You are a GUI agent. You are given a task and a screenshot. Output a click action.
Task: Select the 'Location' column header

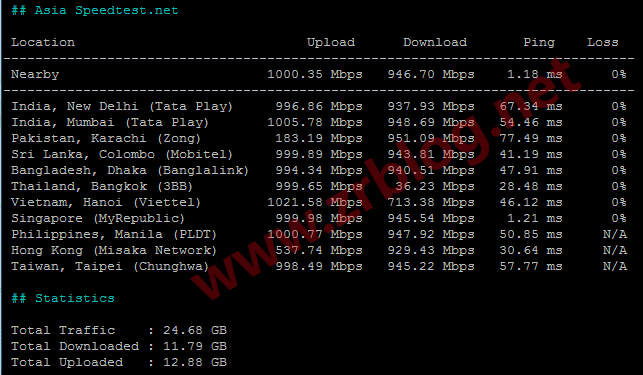click(x=43, y=42)
